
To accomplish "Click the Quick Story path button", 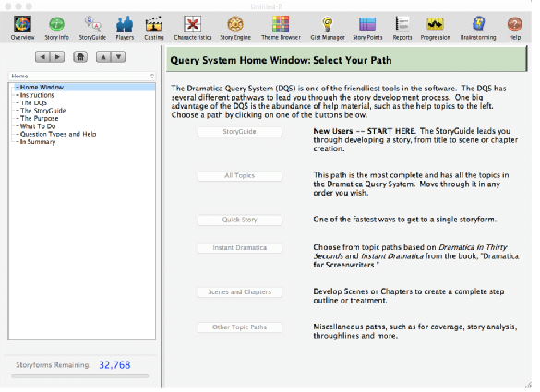I will pyautogui.click(x=240, y=220).
